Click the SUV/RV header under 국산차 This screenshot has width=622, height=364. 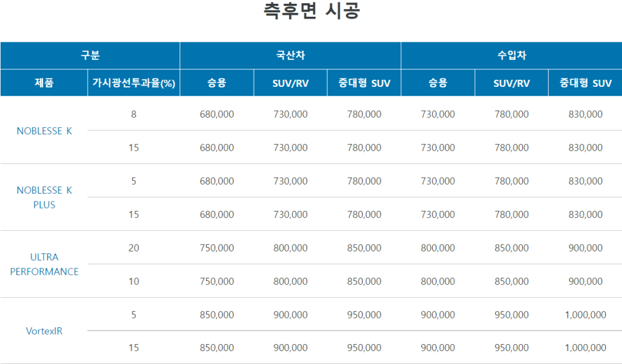click(290, 83)
